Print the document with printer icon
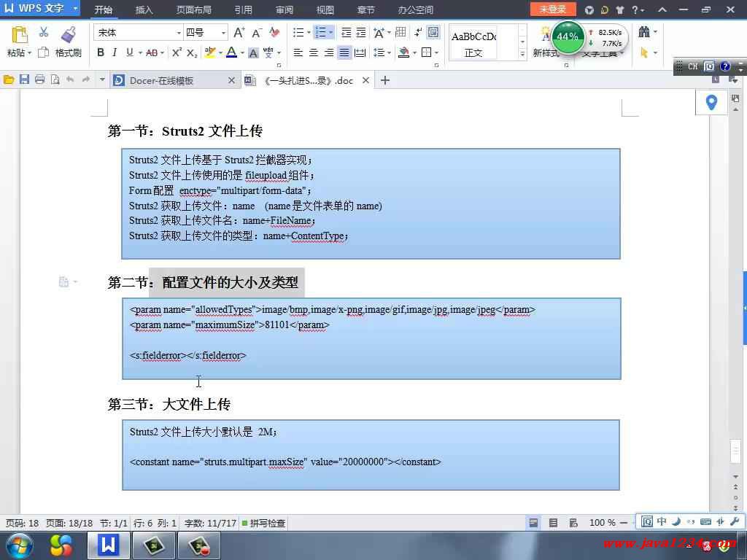 point(39,80)
